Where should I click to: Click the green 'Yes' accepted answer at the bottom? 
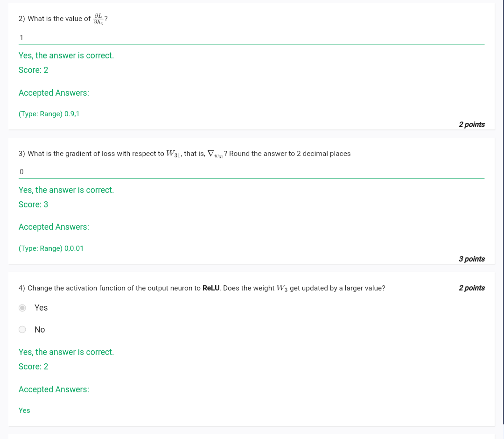[x=24, y=411]
